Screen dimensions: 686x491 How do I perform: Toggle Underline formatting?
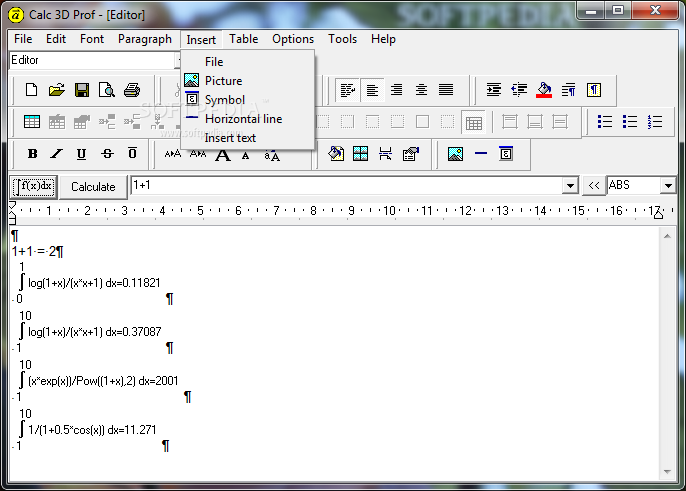click(81, 154)
